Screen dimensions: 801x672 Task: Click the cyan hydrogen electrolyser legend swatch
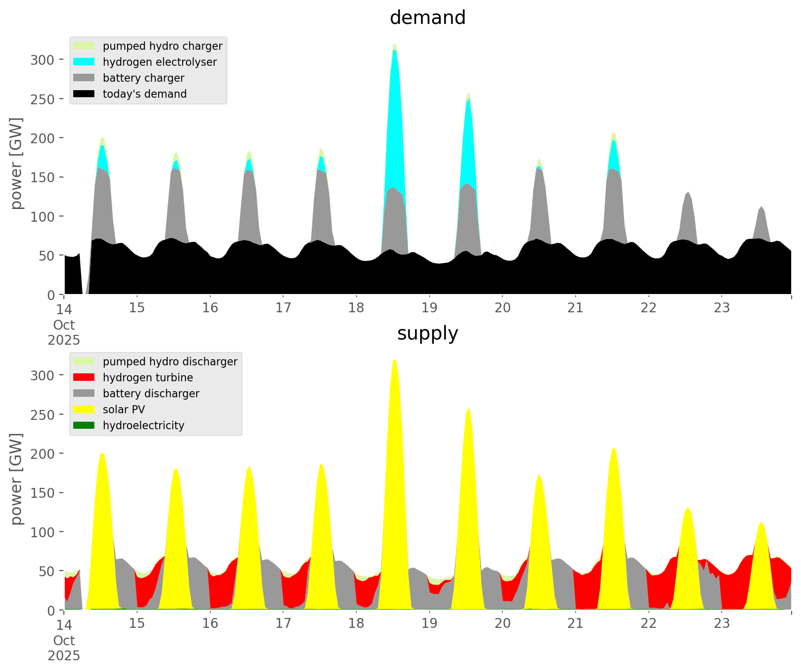point(84,62)
